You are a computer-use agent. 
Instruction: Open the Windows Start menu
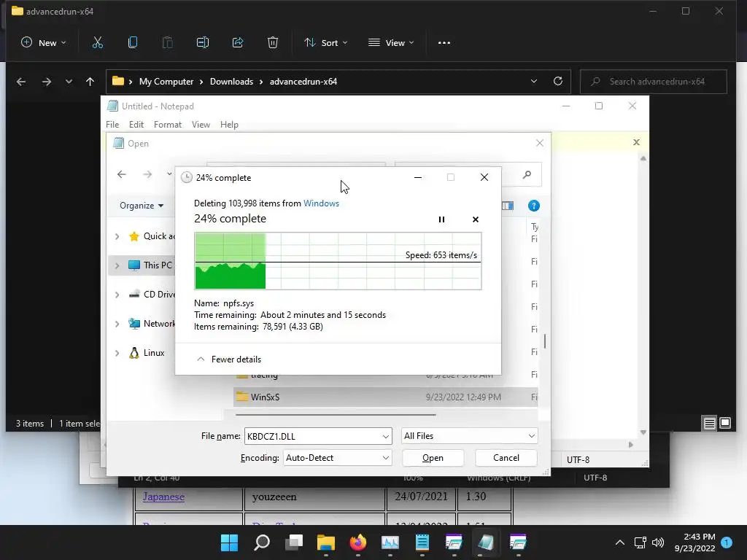click(x=229, y=542)
